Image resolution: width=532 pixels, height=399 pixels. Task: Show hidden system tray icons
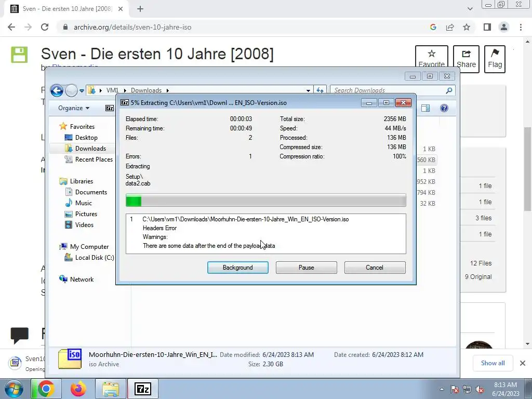[x=442, y=389]
